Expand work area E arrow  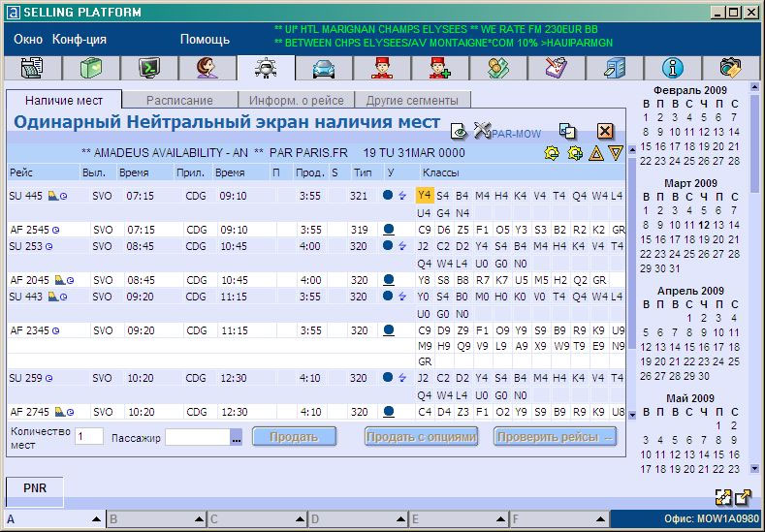point(500,519)
